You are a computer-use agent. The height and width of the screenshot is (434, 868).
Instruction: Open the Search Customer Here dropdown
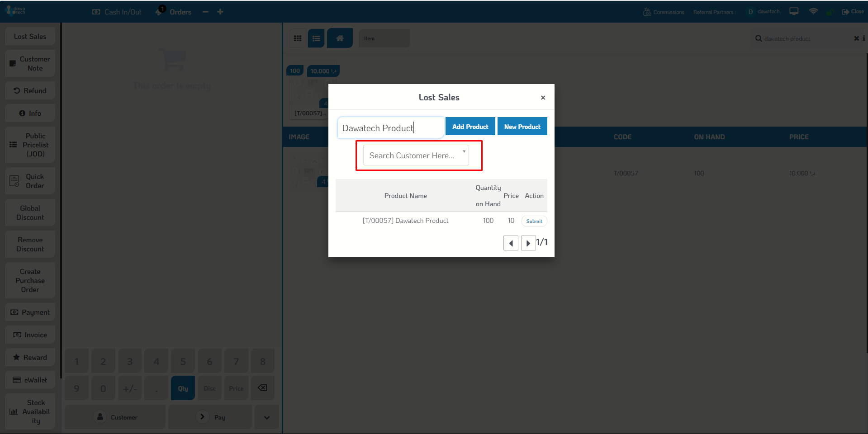(416, 155)
